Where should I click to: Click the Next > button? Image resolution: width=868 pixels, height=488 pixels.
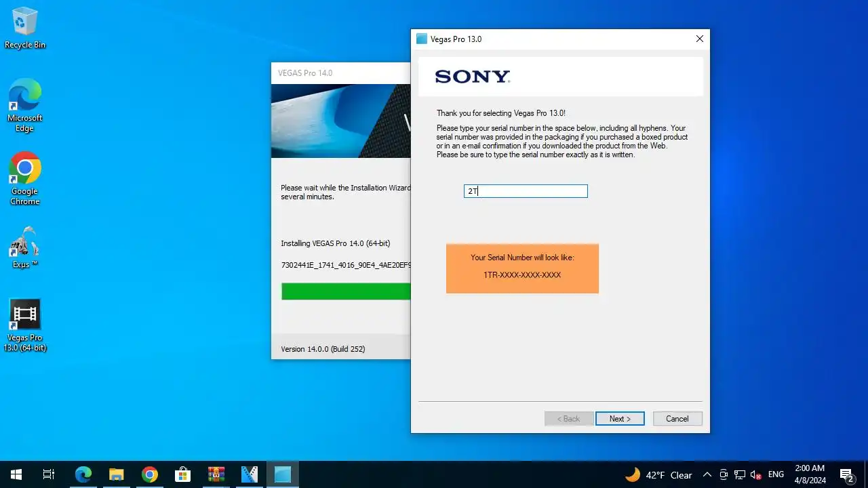(x=620, y=419)
